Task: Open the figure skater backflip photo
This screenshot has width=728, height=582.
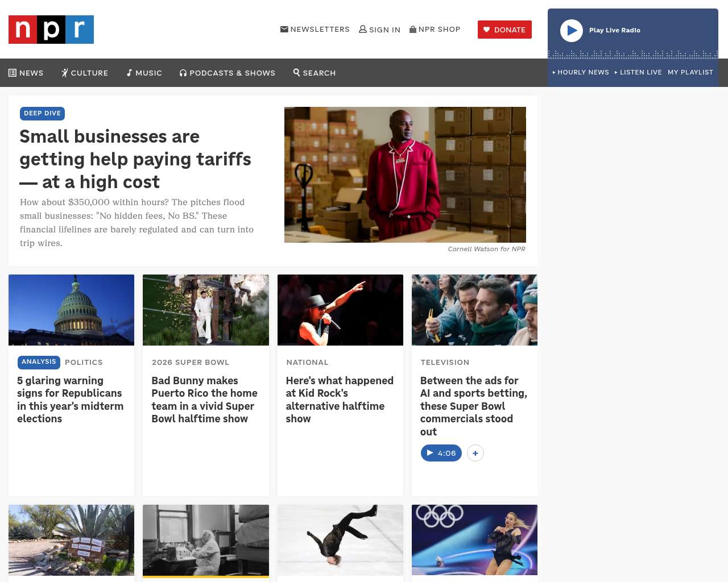Action: [x=340, y=540]
